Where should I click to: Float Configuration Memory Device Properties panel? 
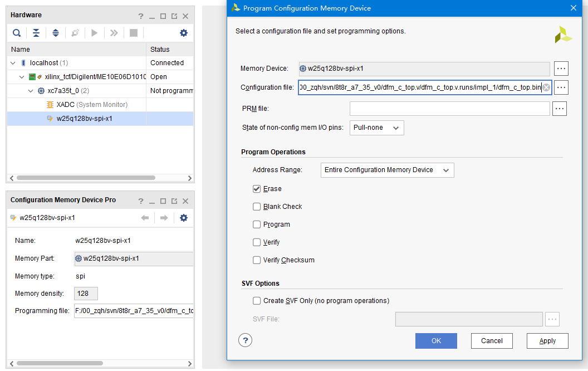point(174,201)
